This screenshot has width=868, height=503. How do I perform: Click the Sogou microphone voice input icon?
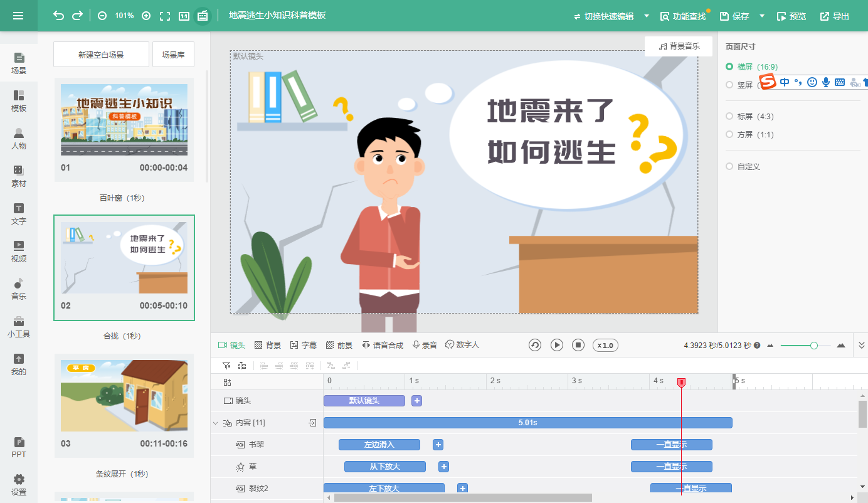pyautogui.click(x=826, y=82)
